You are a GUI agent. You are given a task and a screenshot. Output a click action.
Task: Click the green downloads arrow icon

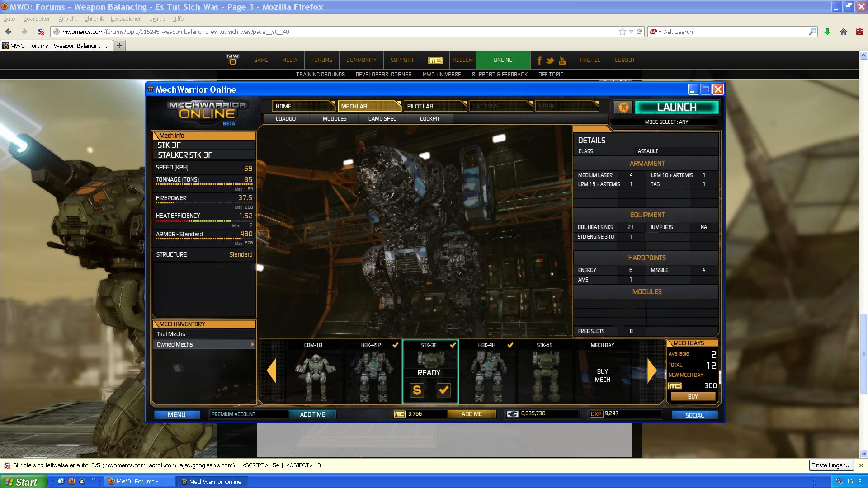(827, 32)
